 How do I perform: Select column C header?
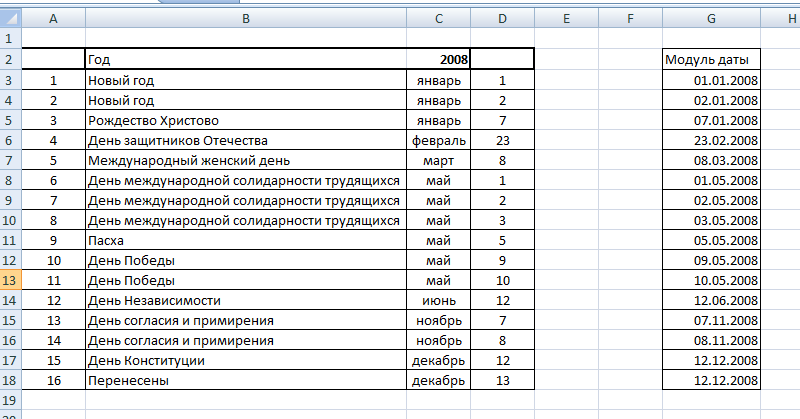pyautogui.click(x=439, y=19)
